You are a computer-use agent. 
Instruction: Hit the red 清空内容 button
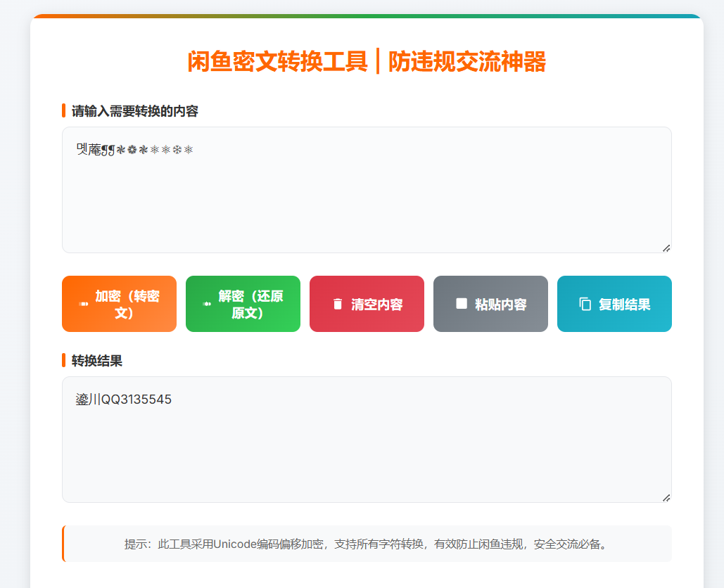(x=367, y=304)
